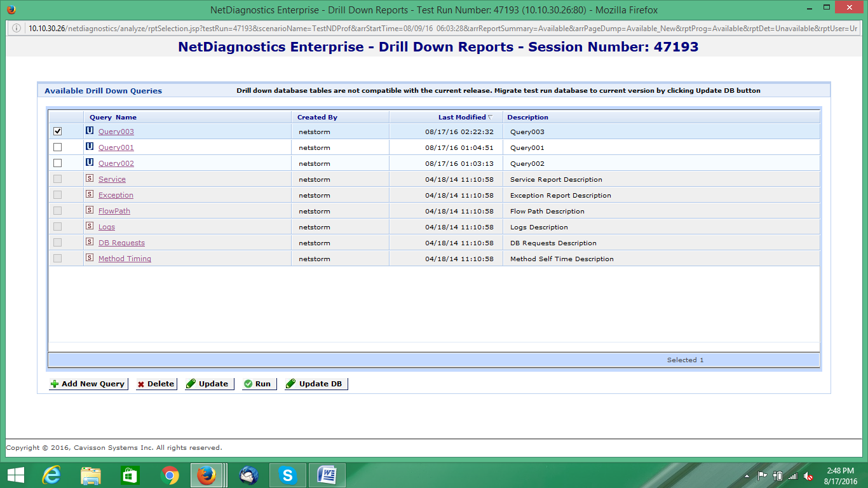Switch to Microsoft Word in the taskbar
Image resolution: width=868 pixels, height=488 pixels.
click(327, 475)
